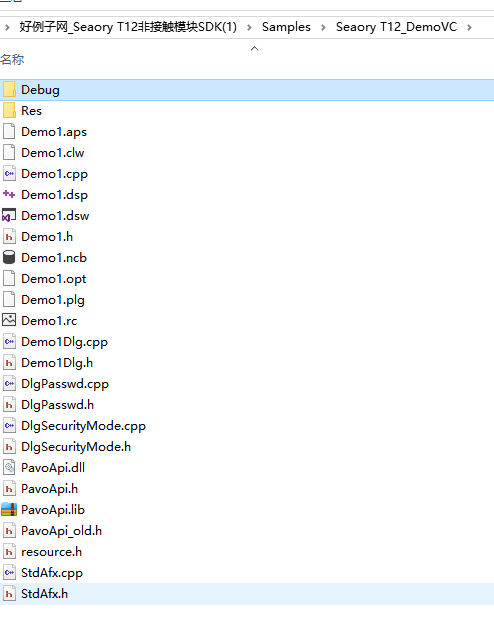Select the file name Demo1.rc
Viewport: 494px width, 631px height.
coord(49,321)
